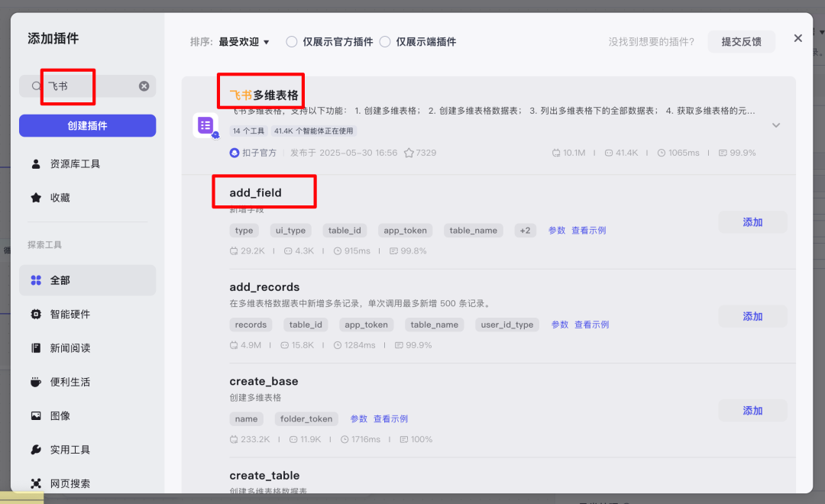Viewport: 825px width, 504px height.
Task: Enable 仅展示官方插件 option
Action: pos(292,41)
